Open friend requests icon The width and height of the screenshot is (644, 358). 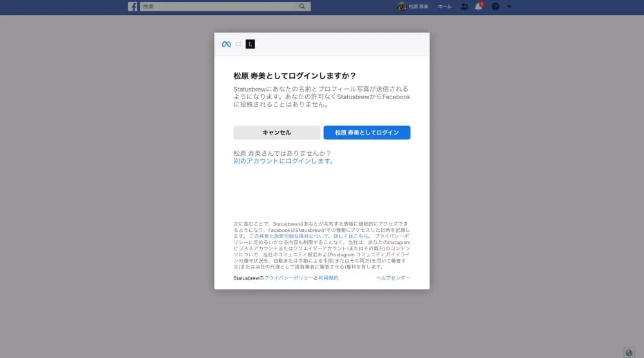[x=464, y=6]
